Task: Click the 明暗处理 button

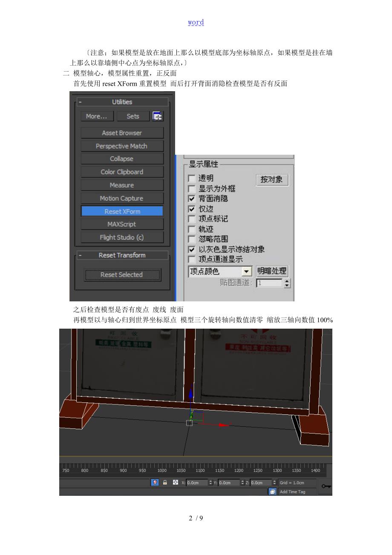Action: click(x=272, y=271)
